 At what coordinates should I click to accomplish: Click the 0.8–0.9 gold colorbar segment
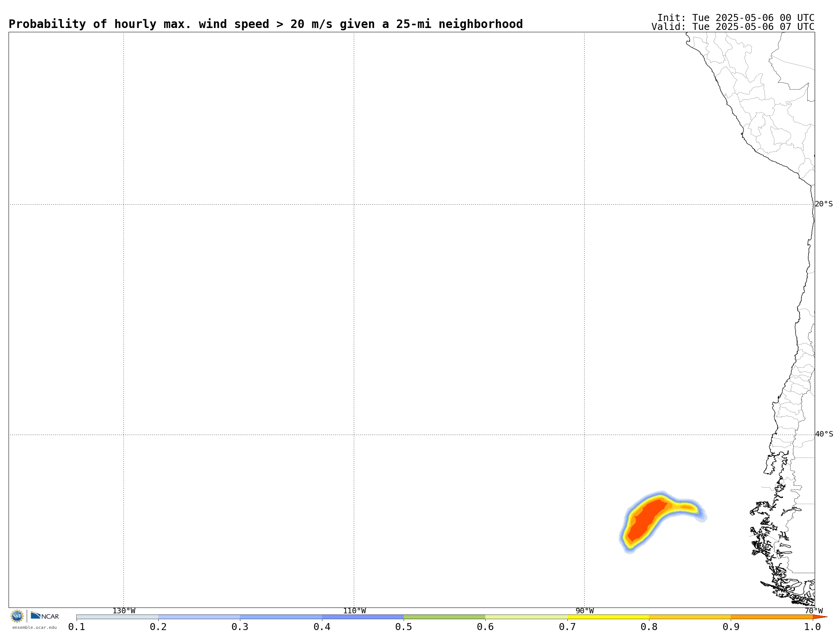[x=690, y=617]
